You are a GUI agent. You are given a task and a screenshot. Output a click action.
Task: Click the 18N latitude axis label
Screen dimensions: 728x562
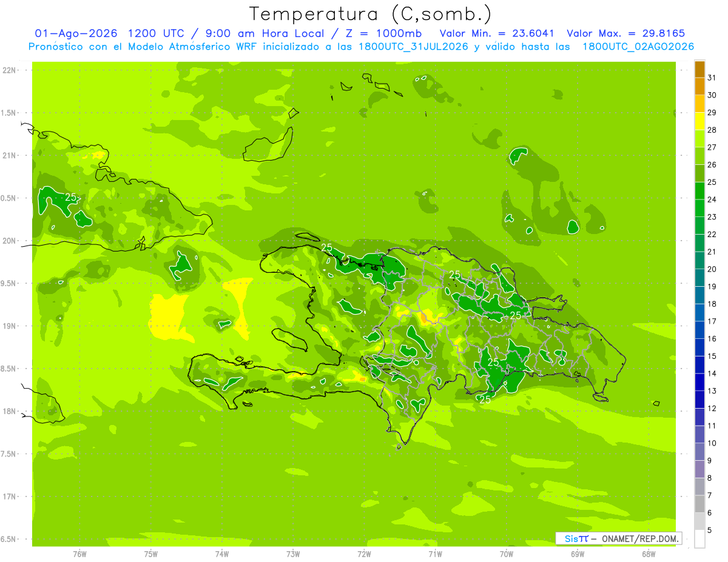[x=9, y=411]
